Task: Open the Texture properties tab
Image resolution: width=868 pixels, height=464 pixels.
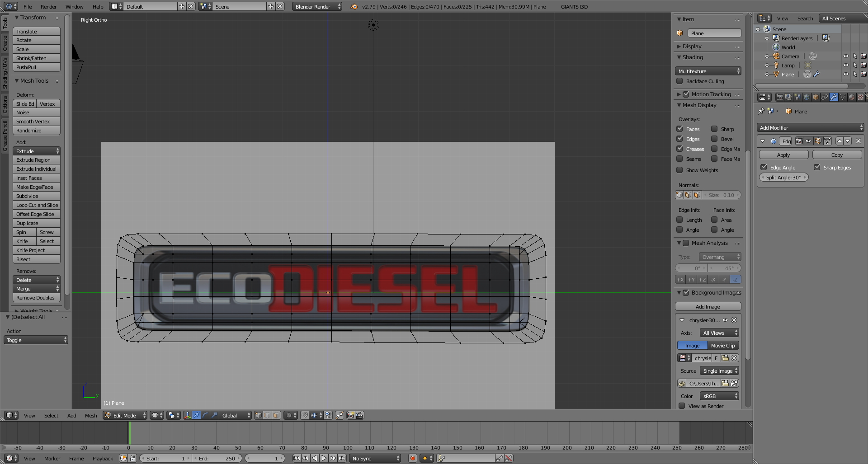Action: [x=861, y=97]
